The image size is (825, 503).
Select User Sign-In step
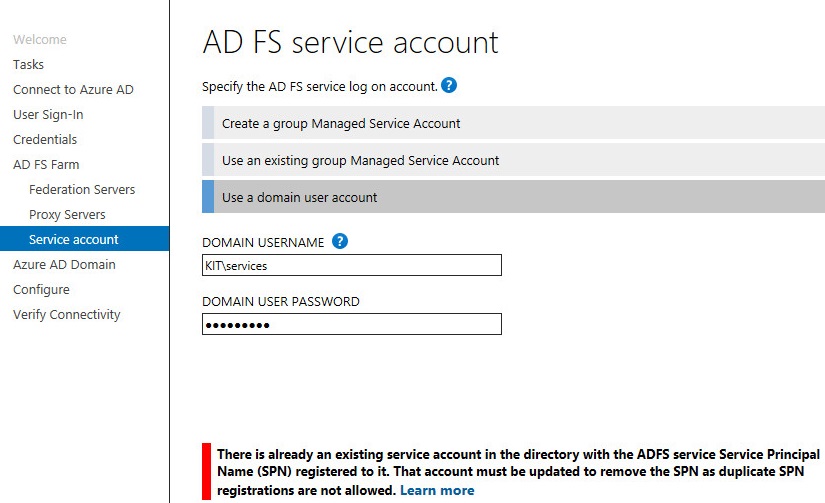coord(48,115)
